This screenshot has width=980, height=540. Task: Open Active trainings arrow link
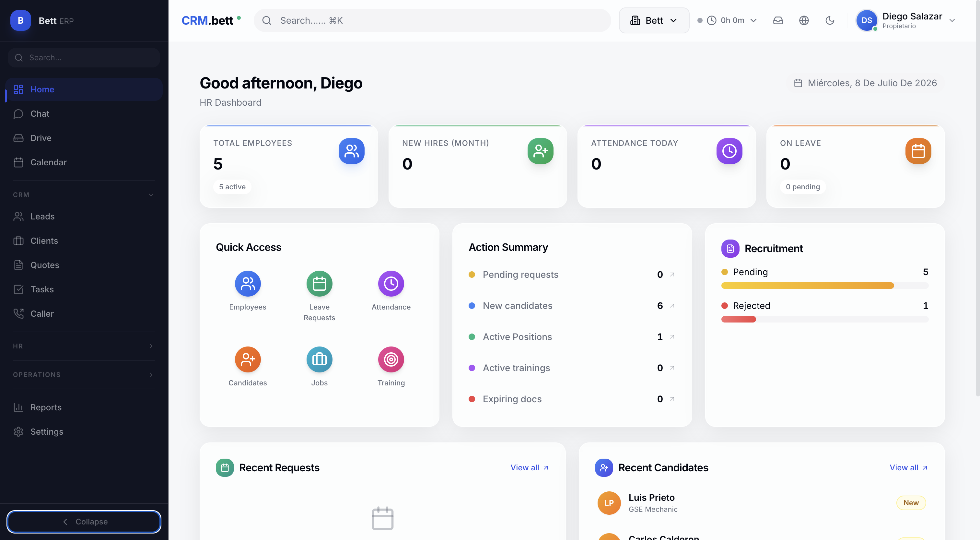pos(672,368)
